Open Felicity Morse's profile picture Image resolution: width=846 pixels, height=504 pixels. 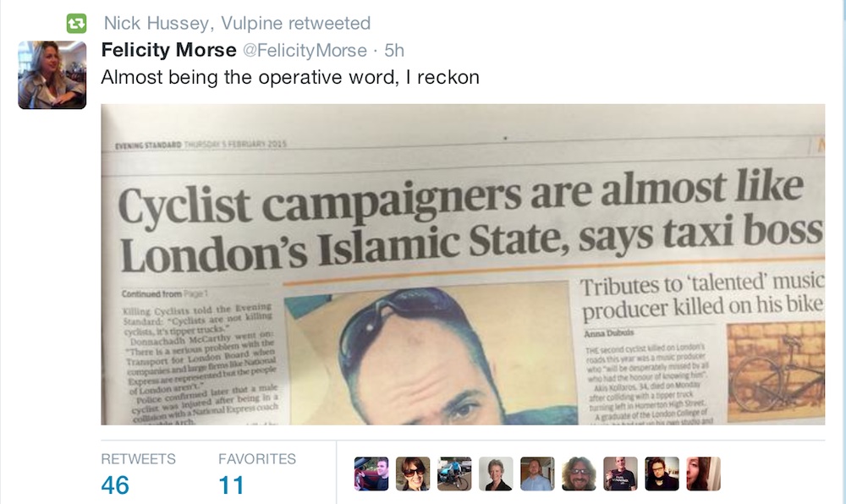coord(52,75)
